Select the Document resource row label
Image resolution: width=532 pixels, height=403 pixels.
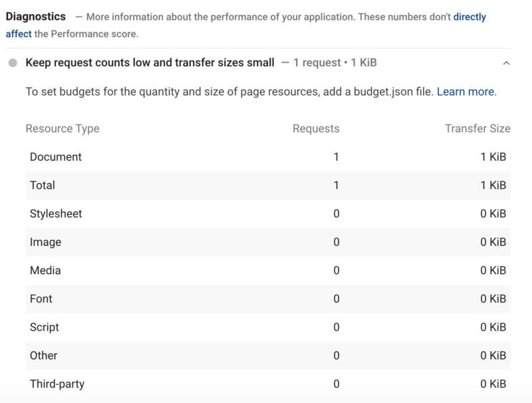tap(56, 157)
